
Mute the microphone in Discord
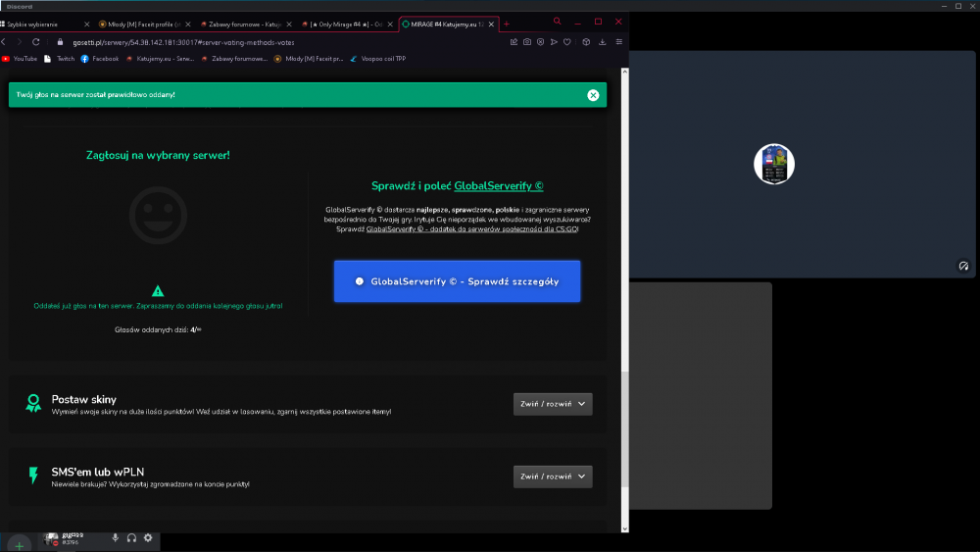[x=115, y=537]
